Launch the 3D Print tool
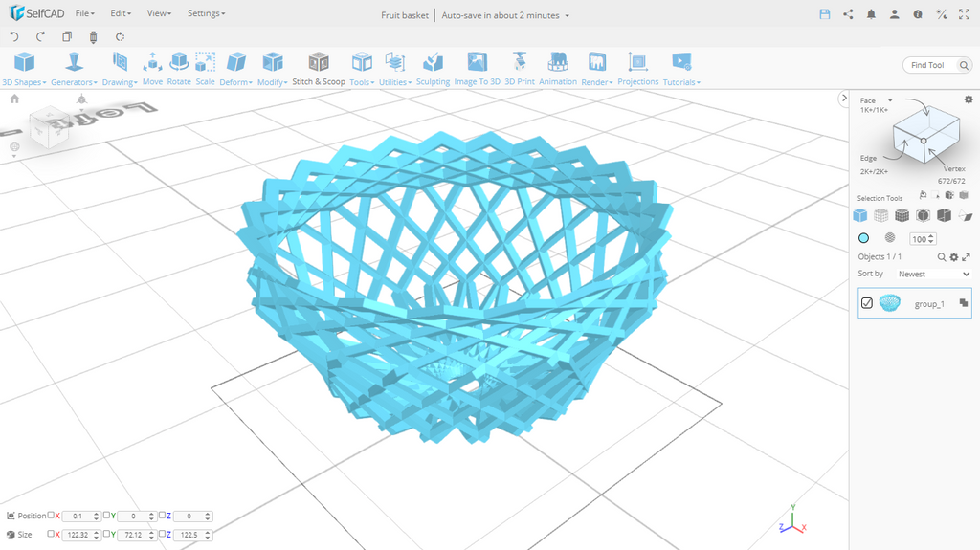Image resolution: width=980 pixels, height=550 pixels. click(520, 67)
